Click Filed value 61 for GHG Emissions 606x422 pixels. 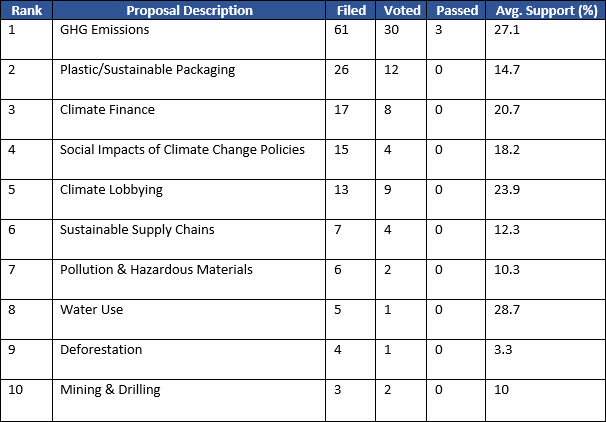341,30
